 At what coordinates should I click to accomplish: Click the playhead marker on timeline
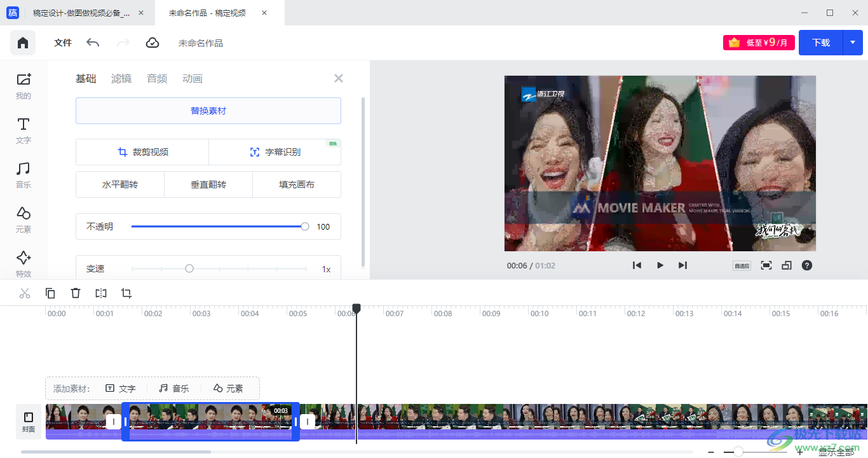pyautogui.click(x=356, y=308)
